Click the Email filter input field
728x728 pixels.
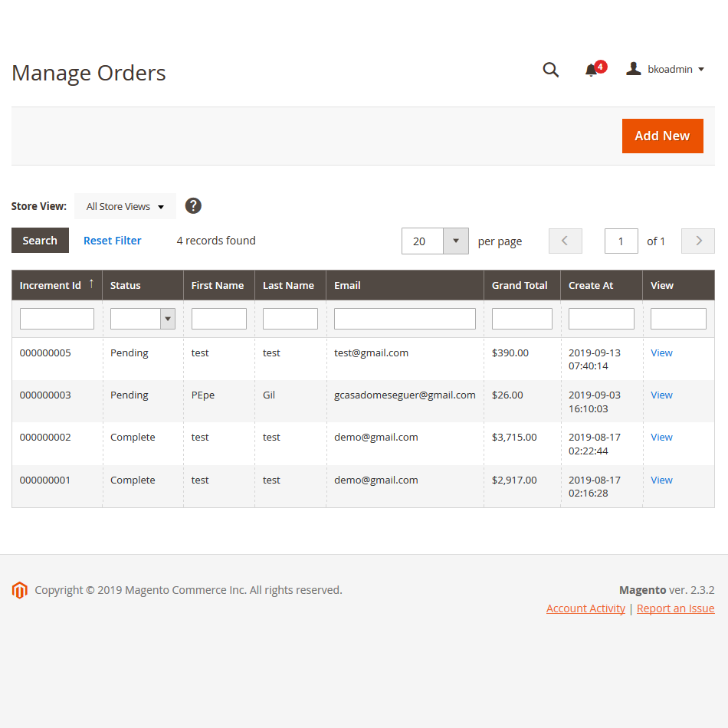pos(405,319)
